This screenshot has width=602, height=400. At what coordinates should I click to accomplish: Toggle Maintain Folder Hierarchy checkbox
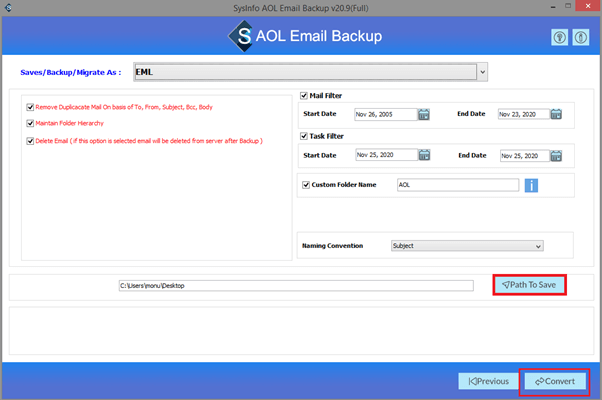pyautogui.click(x=30, y=123)
